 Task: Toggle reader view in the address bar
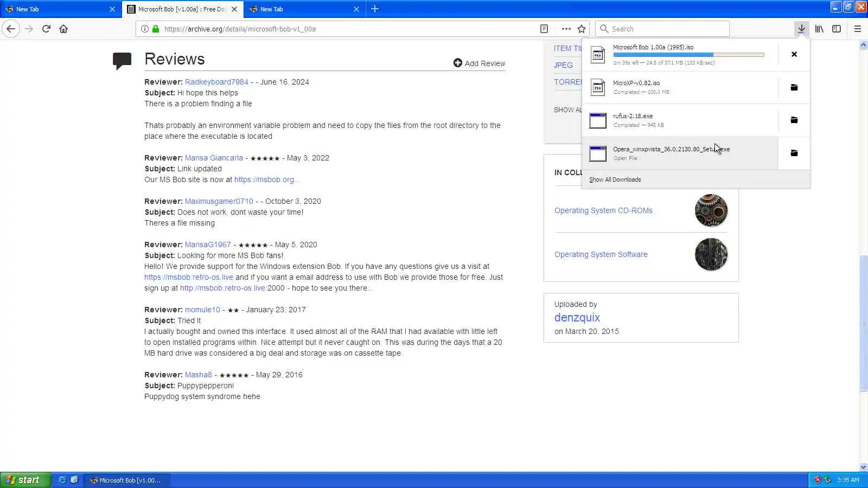tap(544, 29)
